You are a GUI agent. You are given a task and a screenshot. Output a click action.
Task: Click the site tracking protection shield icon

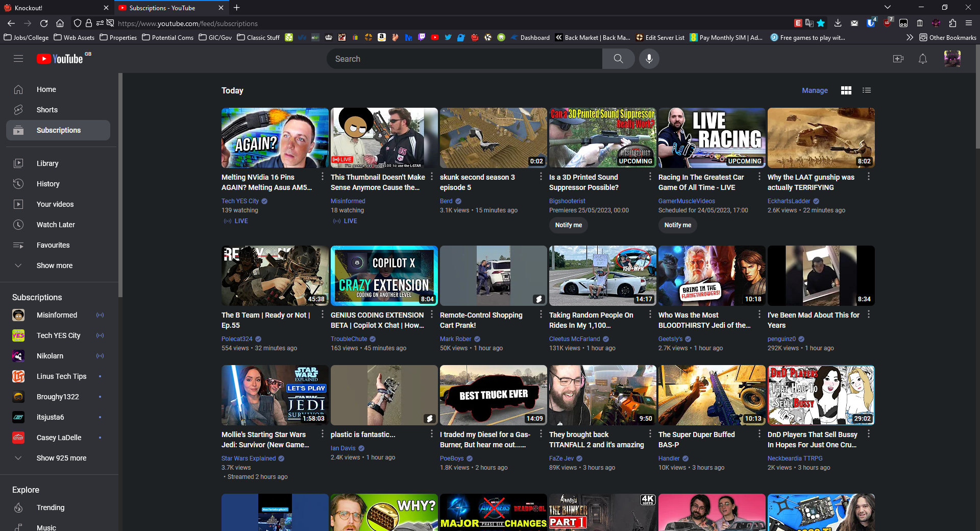(78, 23)
